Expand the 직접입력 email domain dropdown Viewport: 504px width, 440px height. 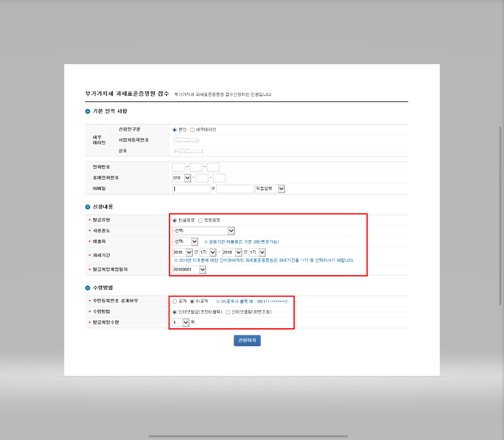tap(282, 188)
